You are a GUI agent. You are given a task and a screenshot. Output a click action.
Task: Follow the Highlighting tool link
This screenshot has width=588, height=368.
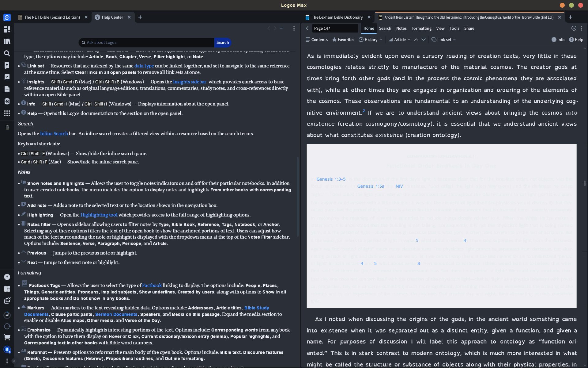pyautogui.click(x=99, y=215)
